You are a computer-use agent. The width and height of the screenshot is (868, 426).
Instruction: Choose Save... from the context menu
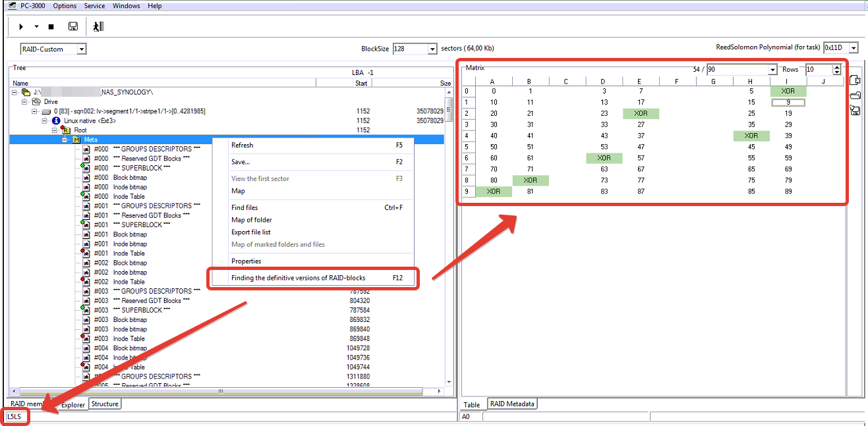pos(312,162)
